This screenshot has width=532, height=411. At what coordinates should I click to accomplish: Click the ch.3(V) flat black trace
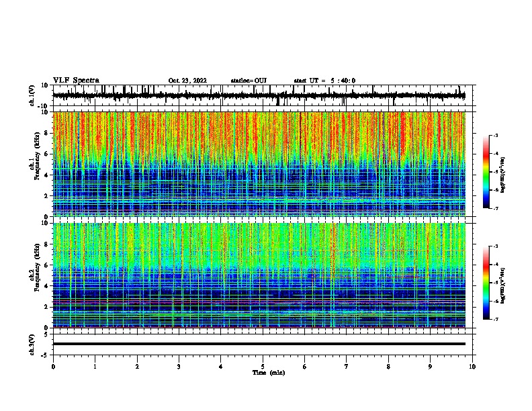pyautogui.click(x=259, y=344)
